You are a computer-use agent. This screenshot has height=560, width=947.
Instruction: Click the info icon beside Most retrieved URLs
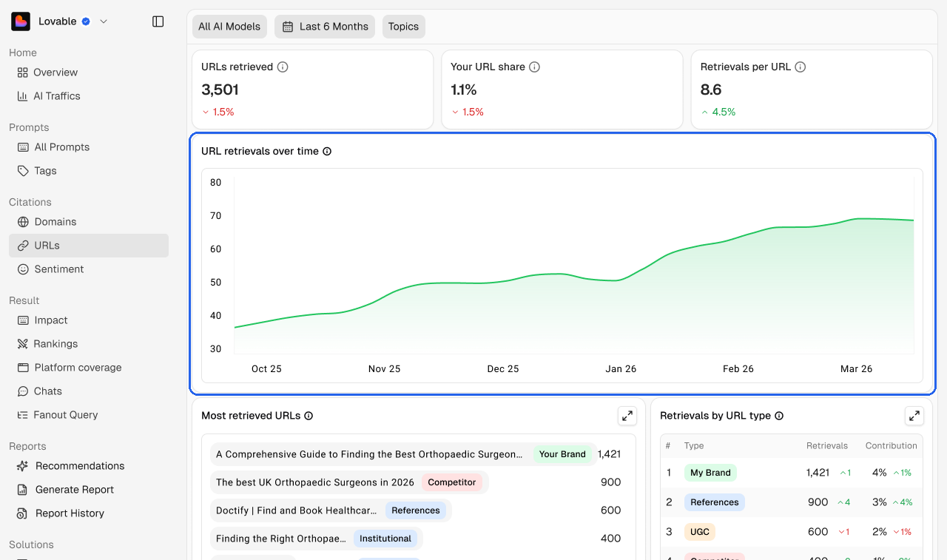(309, 416)
